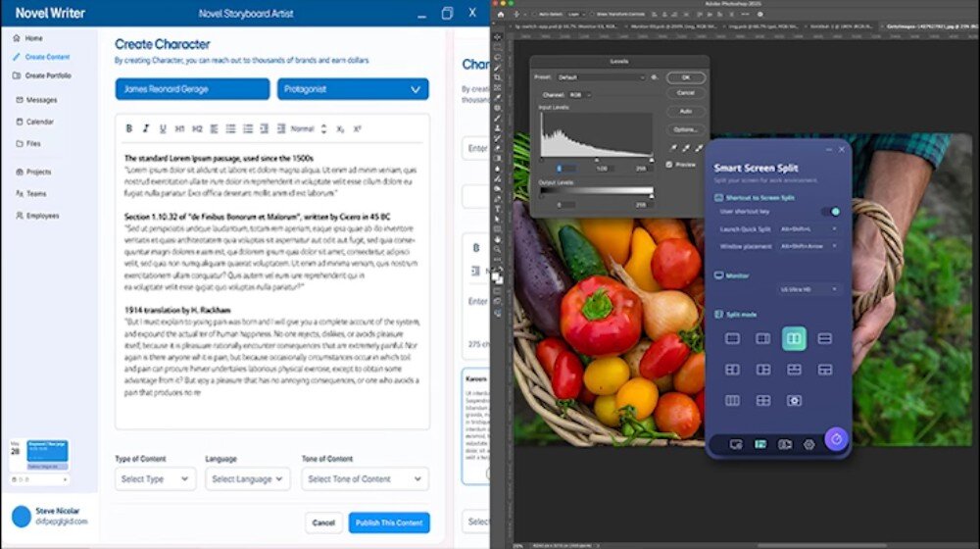The height and width of the screenshot is (549, 980).
Task: Open the Select Language dropdown
Action: coord(247,478)
